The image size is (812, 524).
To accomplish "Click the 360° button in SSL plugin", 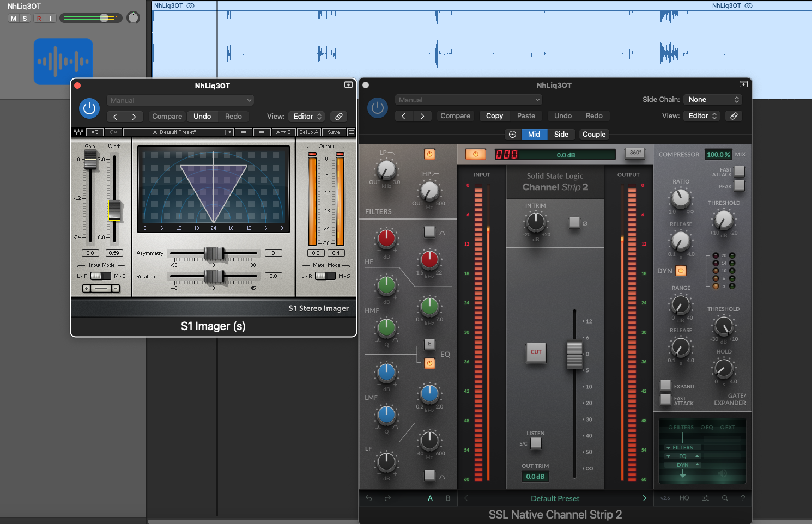I will pyautogui.click(x=635, y=153).
